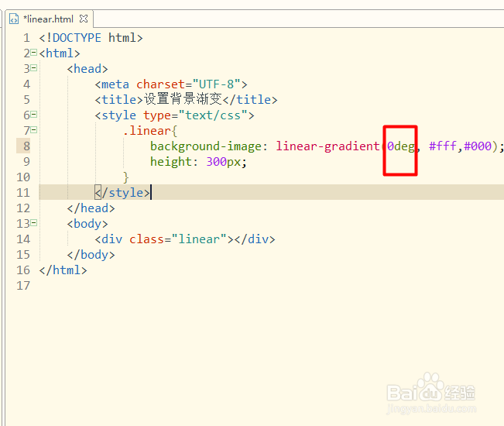
Task: Click the background-image property name
Action: coord(206,146)
